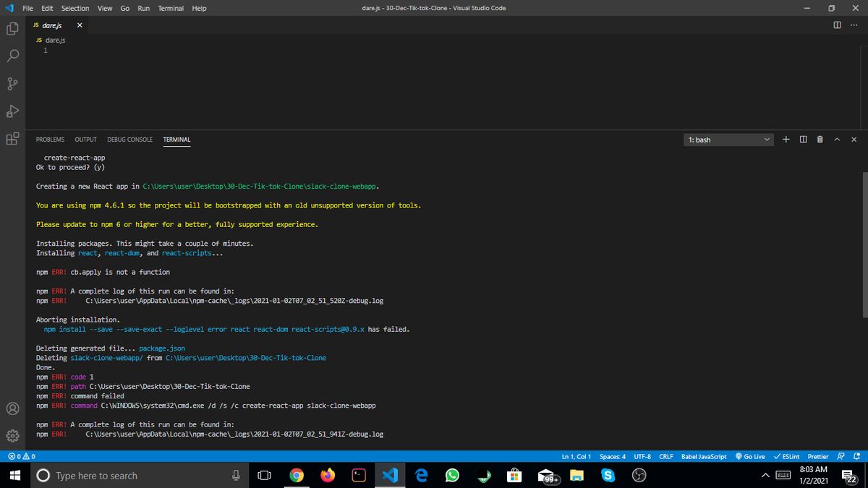Open WhatsApp from taskbar

452,475
